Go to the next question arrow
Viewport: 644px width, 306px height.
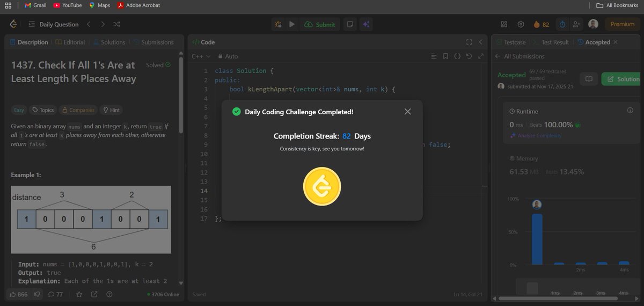pyautogui.click(x=103, y=24)
